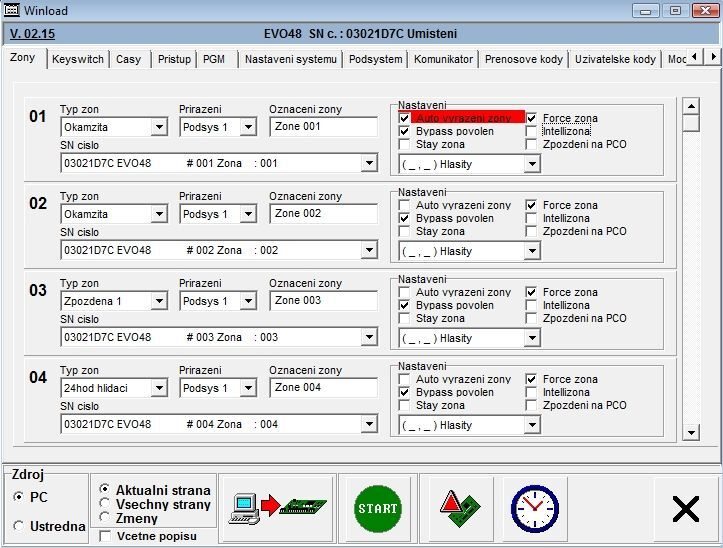Viewport: 723px width, 548px height.
Task: Switch to the Keyswitch tab
Action: [77, 59]
